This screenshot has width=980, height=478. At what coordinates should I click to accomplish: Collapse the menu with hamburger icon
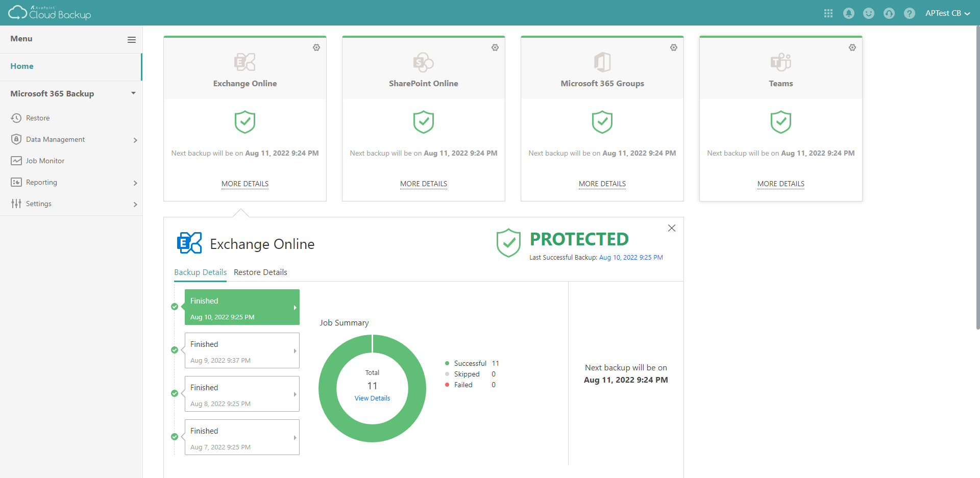(x=132, y=39)
